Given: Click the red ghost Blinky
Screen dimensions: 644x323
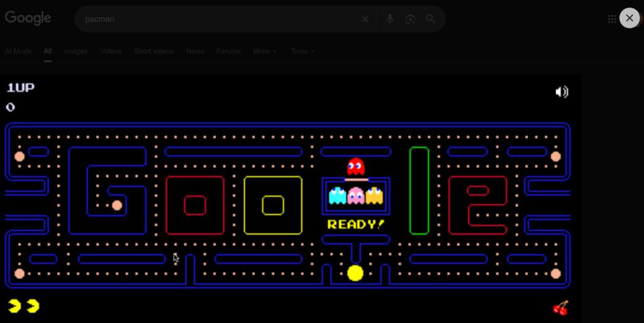Looking at the screenshot, I should click(x=356, y=166).
